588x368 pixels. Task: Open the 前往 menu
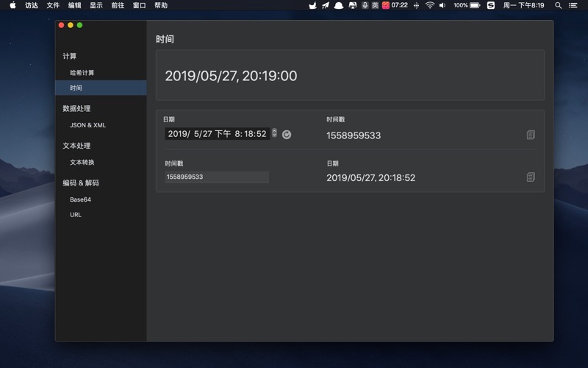click(118, 5)
